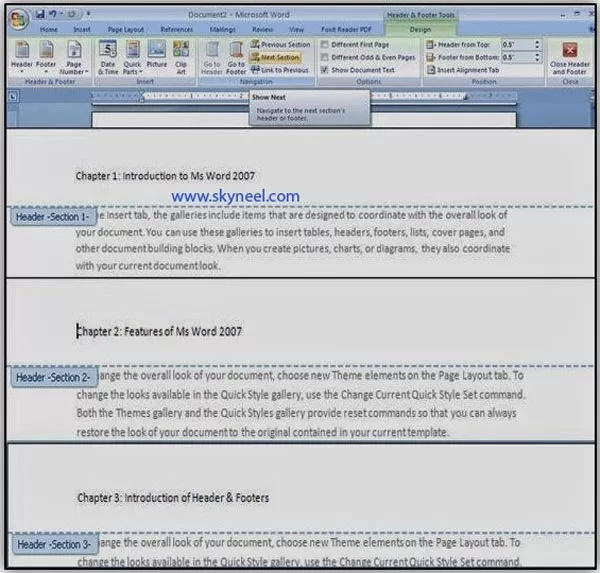Redo the last action in Quick Access
Viewport: 600px width, 573px height.
(72, 15)
